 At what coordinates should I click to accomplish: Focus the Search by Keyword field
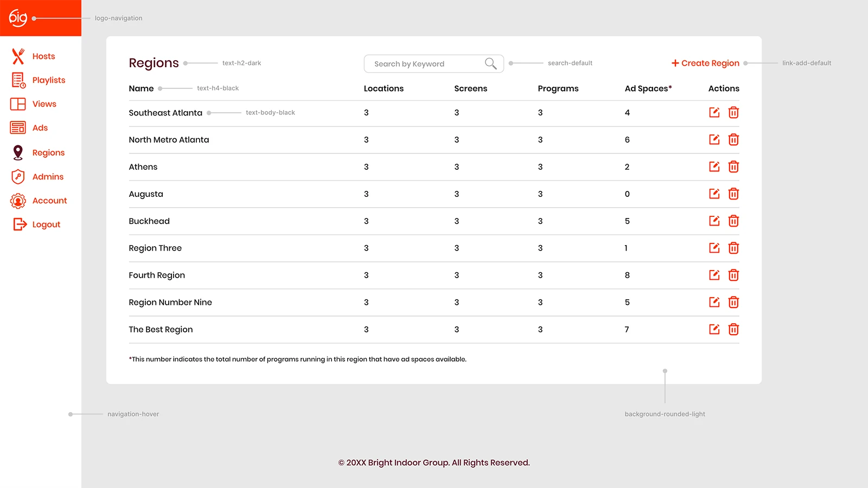point(433,63)
